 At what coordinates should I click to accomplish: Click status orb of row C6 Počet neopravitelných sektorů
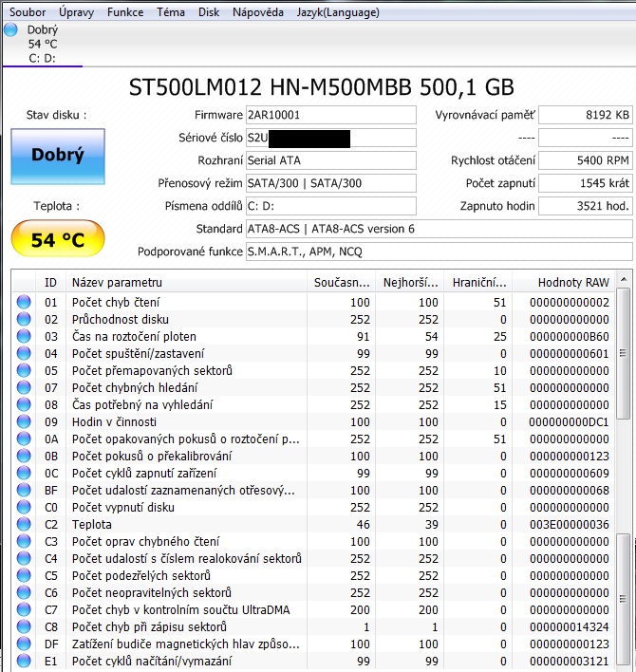(24, 592)
